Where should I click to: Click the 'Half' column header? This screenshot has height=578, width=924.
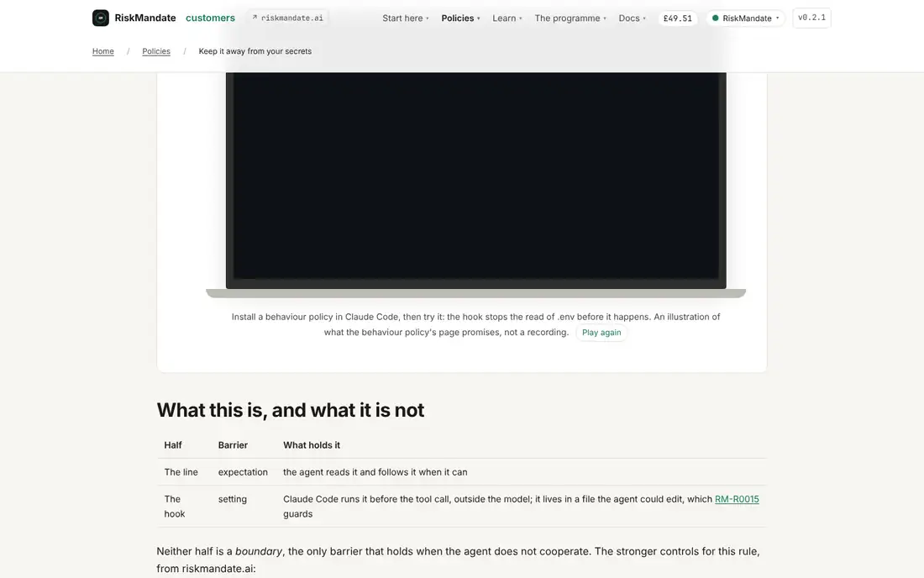click(173, 445)
